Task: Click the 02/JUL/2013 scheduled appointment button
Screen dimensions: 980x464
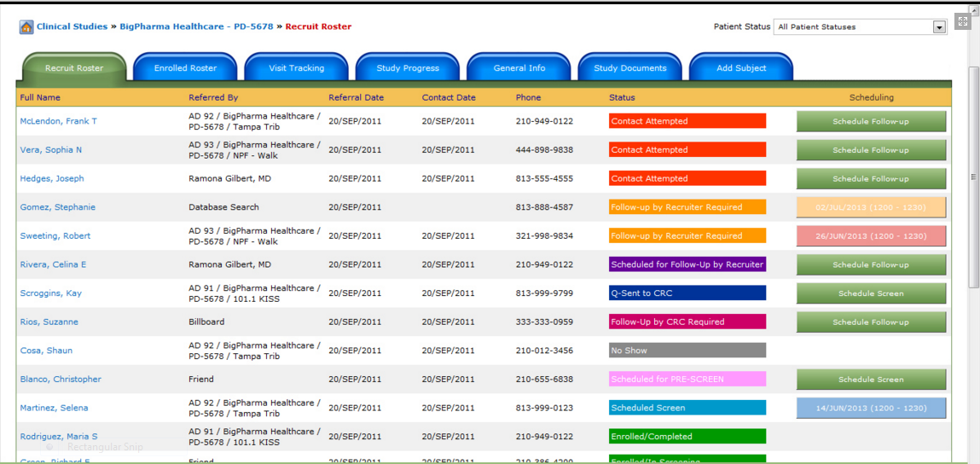Action: [x=871, y=207]
